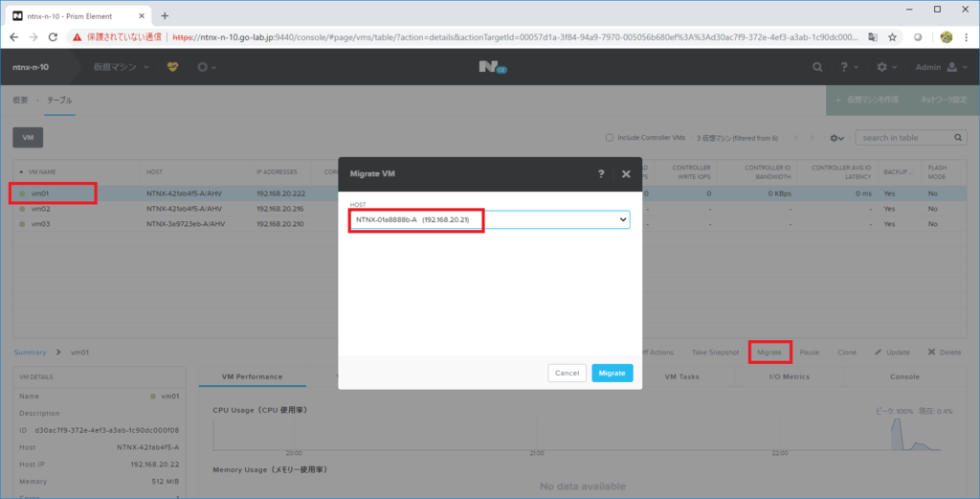Click the Nutanix CE logo in the header
The image size is (980, 499).
pos(493,67)
